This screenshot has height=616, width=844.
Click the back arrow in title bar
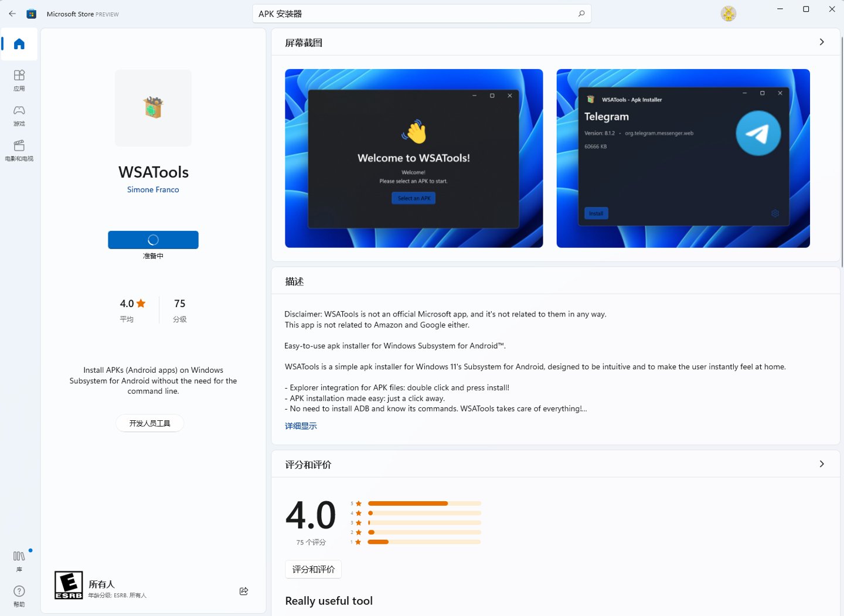[12, 13]
